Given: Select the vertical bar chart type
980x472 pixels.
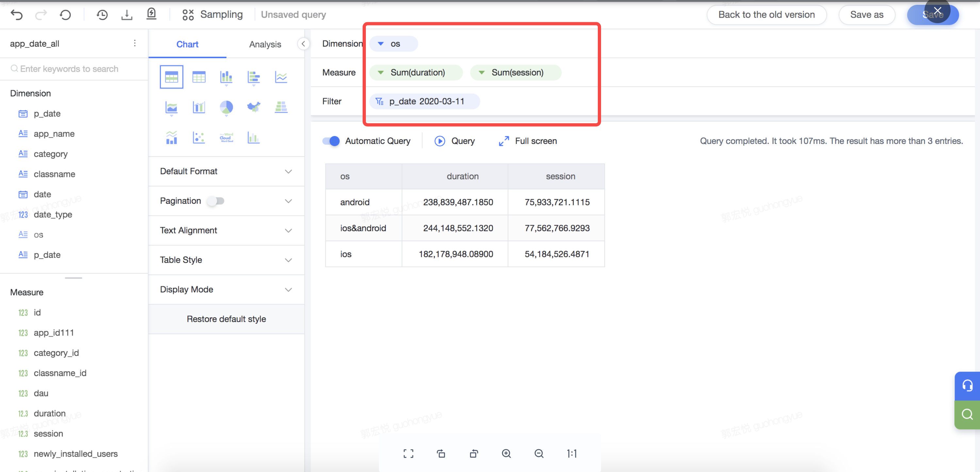Looking at the screenshot, I should 226,78.
